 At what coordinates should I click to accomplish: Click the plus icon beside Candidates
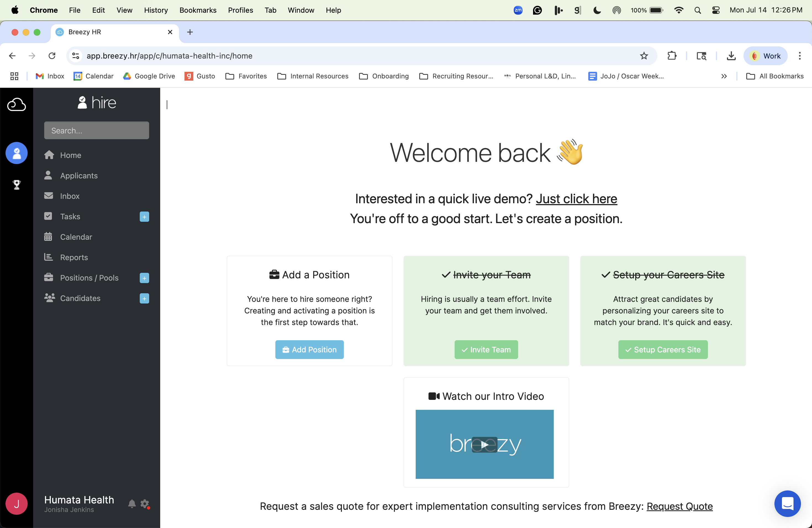(144, 299)
